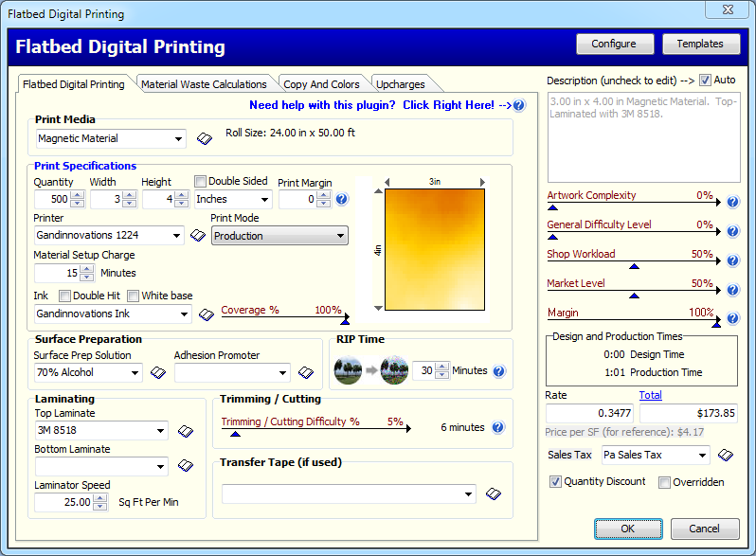This screenshot has width=756, height=556.
Task: Enable the Double Sided checkbox
Action: (x=201, y=182)
